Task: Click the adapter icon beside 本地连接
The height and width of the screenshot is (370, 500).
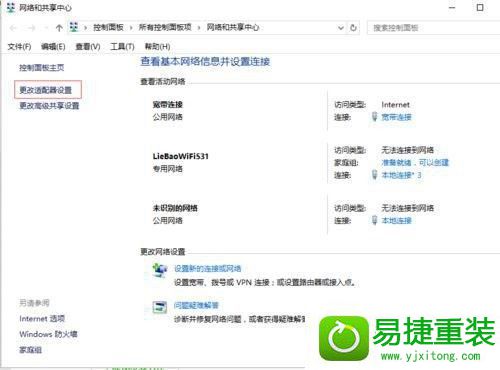Action: click(x=374, y=220)
